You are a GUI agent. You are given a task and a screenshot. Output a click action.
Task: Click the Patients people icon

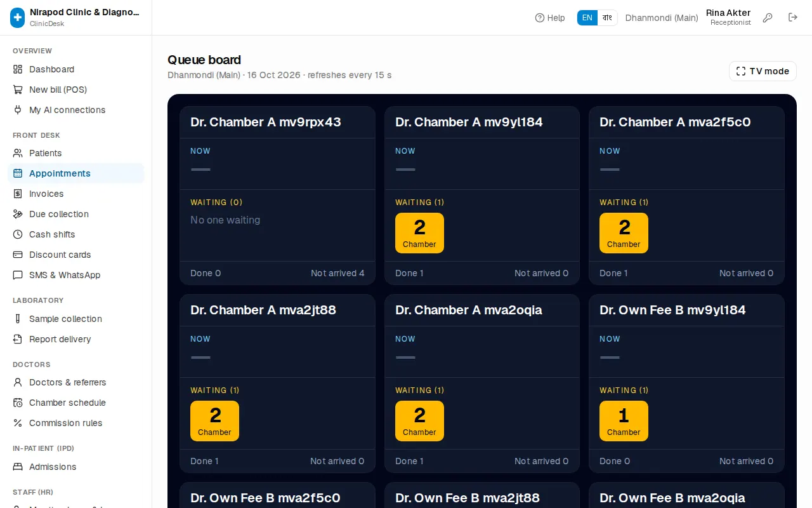(18, 153)
